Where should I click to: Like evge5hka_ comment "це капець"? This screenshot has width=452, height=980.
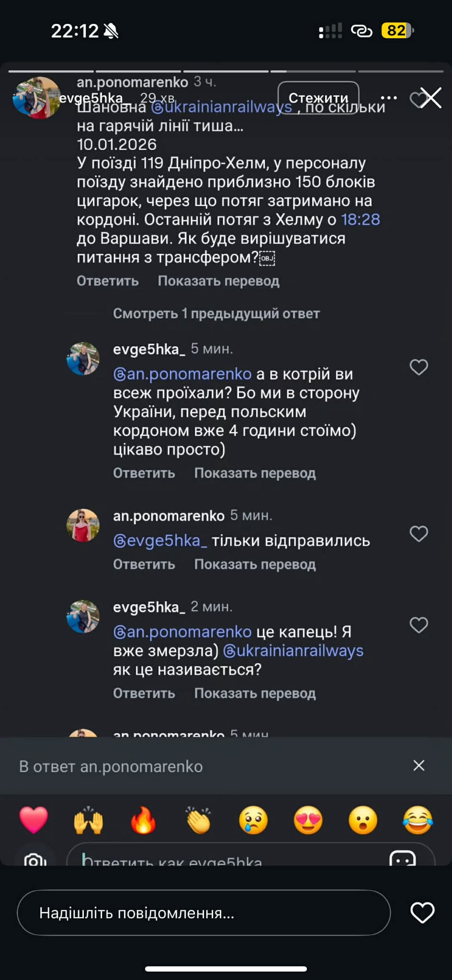(x=418, y=625)
